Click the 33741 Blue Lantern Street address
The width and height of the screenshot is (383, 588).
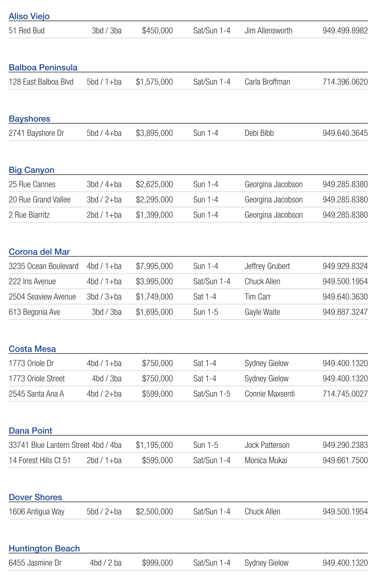click(x=49, y=445)
